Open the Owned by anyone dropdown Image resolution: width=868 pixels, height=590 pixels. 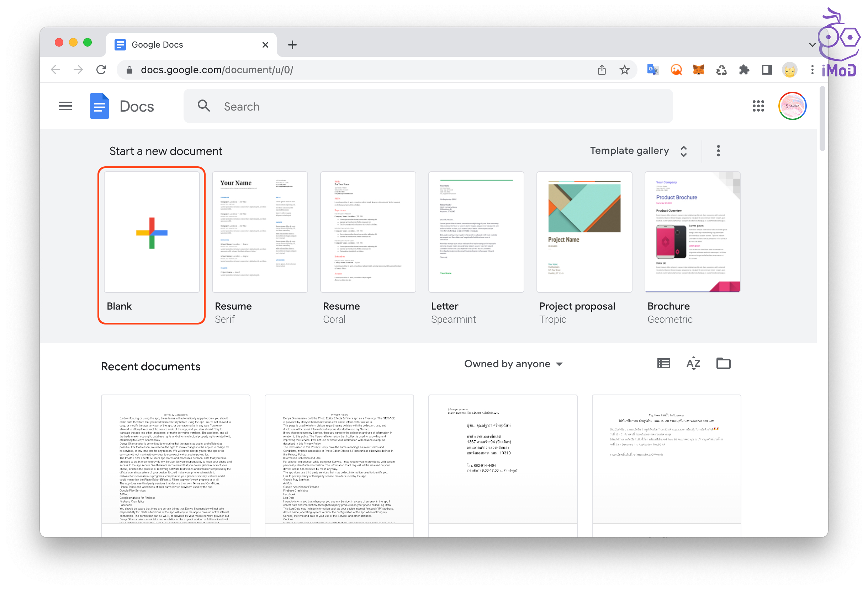[513, 364]
